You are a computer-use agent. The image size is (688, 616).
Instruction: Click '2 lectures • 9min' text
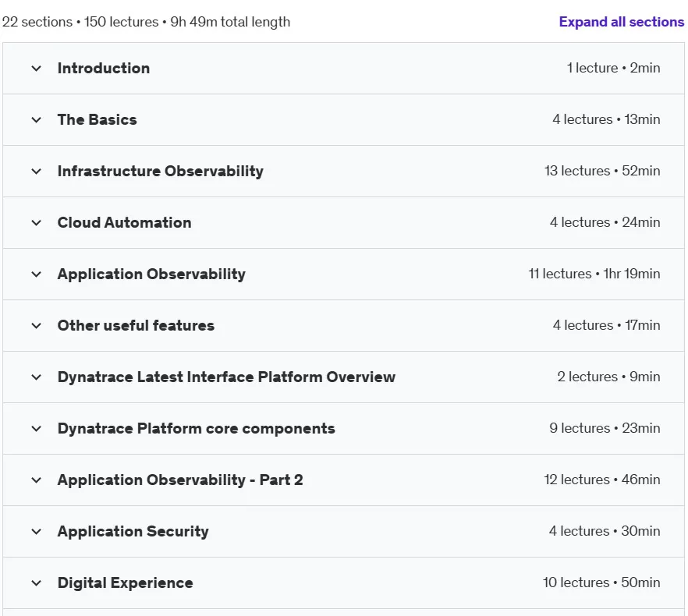[x=608, y=377]
